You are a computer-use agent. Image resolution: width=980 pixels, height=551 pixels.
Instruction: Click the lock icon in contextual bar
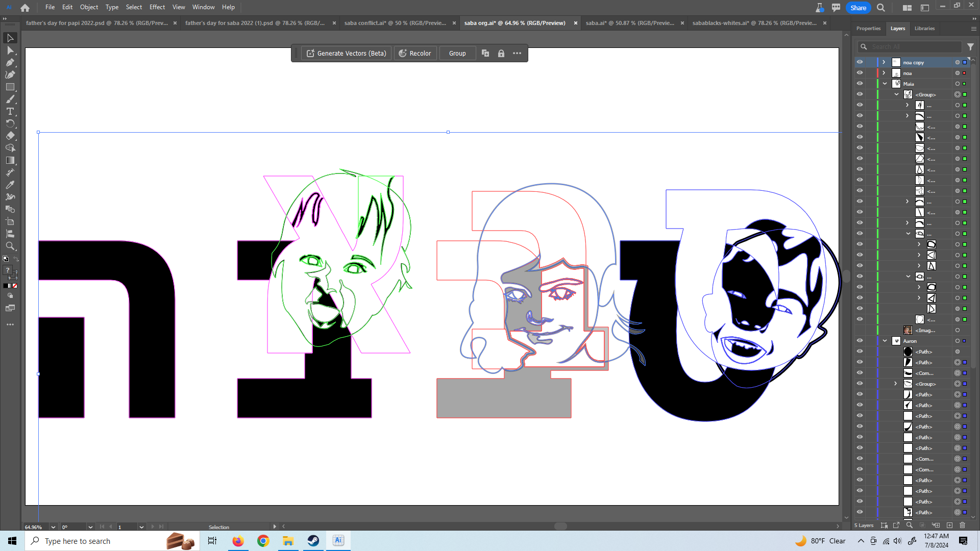click(501, 54)
